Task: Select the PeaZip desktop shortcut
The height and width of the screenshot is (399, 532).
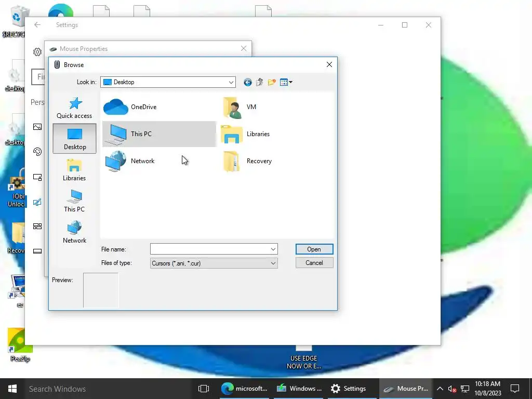Action: pos(20,345)
